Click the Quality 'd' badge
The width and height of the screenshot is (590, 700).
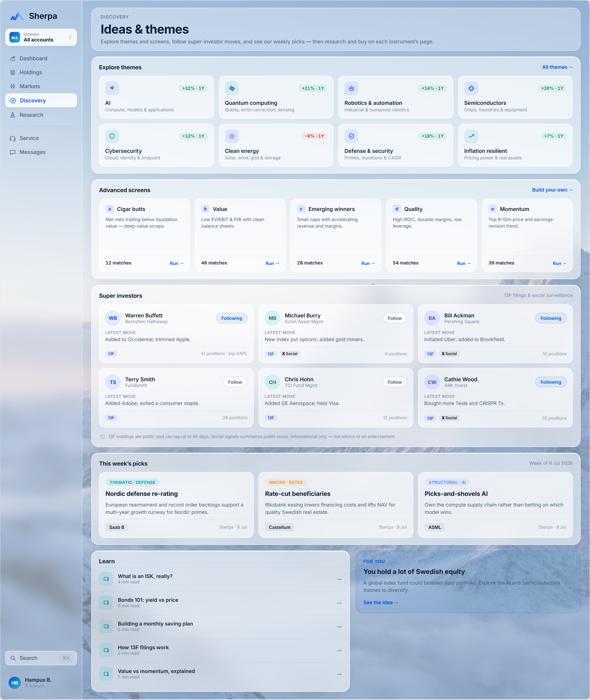coord(397,209)
